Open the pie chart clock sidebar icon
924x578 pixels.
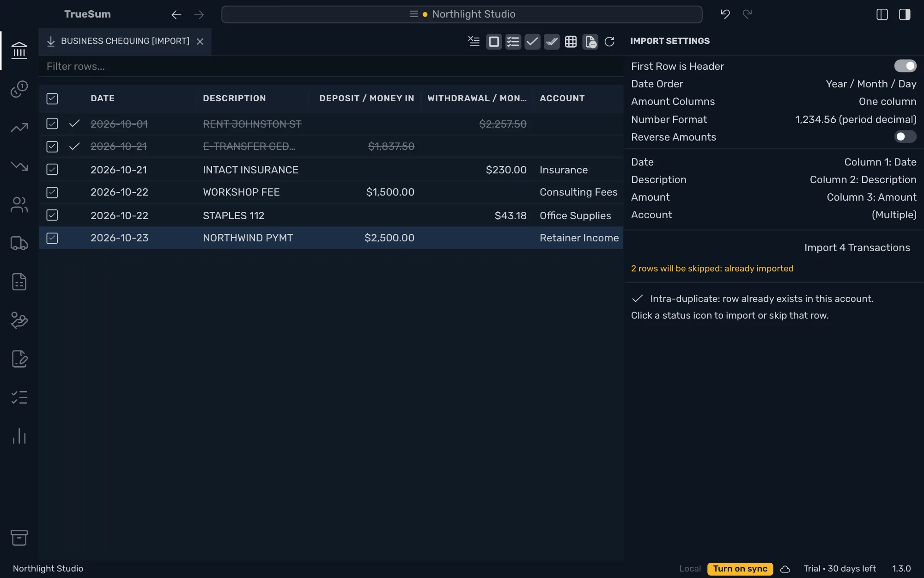point(19,89)
